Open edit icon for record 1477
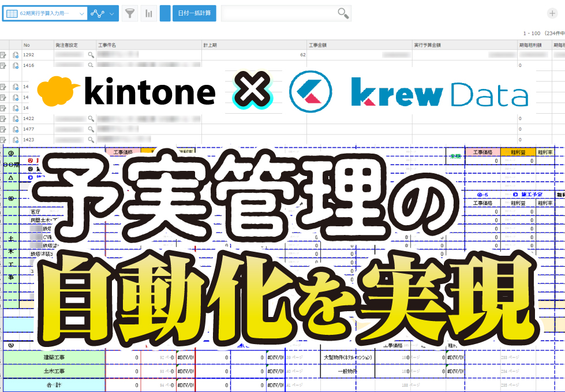The height and width of the screenshot is (392, 565). 3,129
